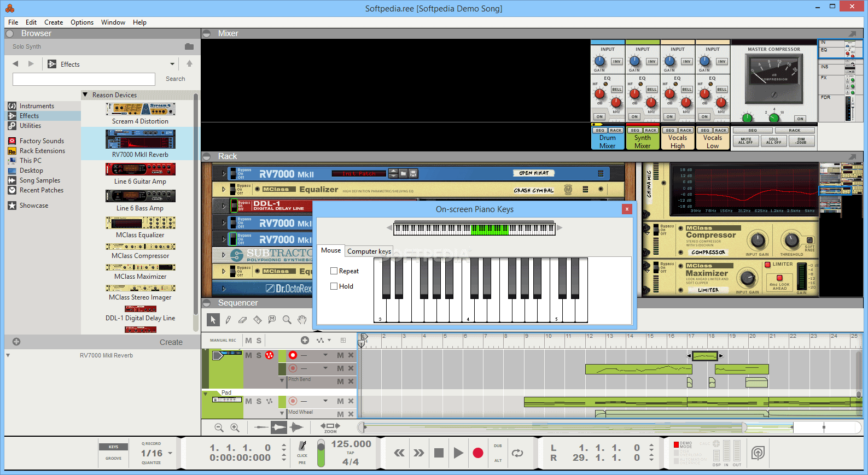Open the folder icon beside Solo Synth

[189, 46]
